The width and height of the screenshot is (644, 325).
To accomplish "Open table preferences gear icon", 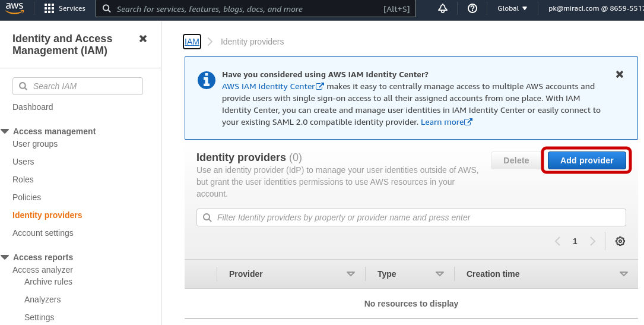I will coord(620,241).
